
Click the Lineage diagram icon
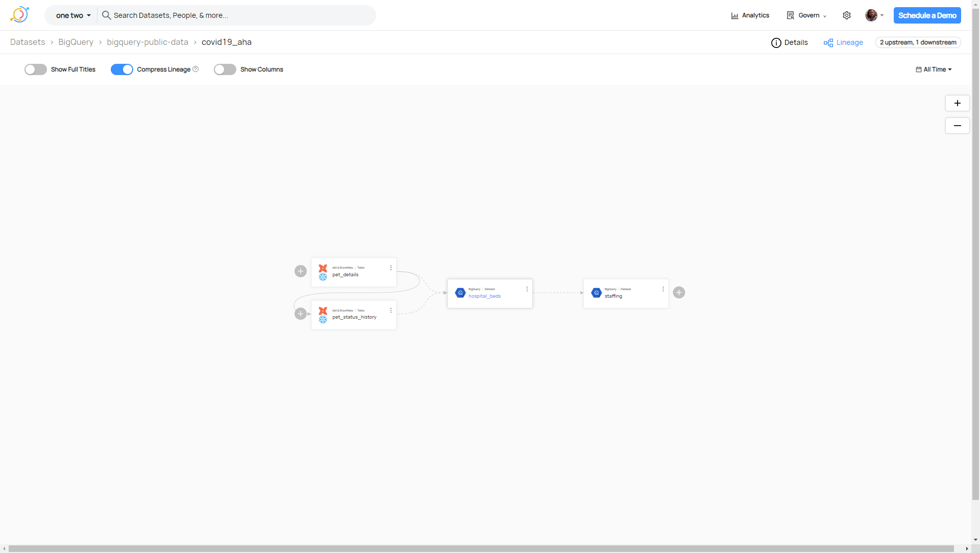pyautogui.click(x=828, y=43)
